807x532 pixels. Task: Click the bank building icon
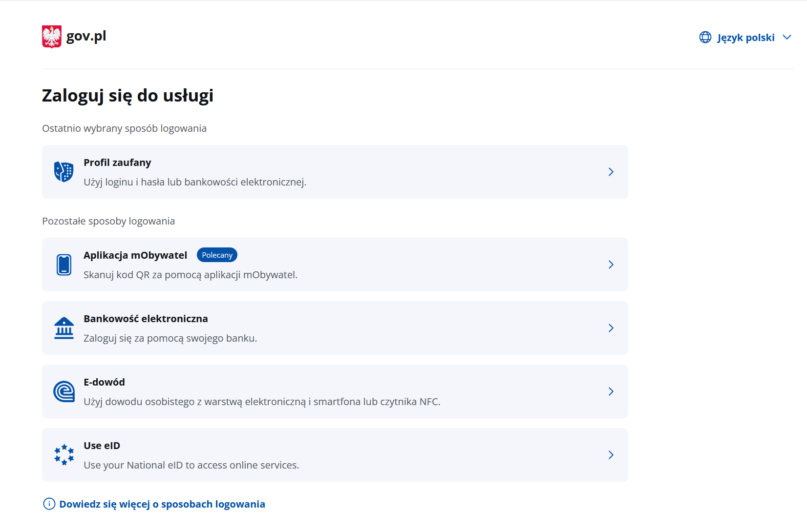point(64,328)
